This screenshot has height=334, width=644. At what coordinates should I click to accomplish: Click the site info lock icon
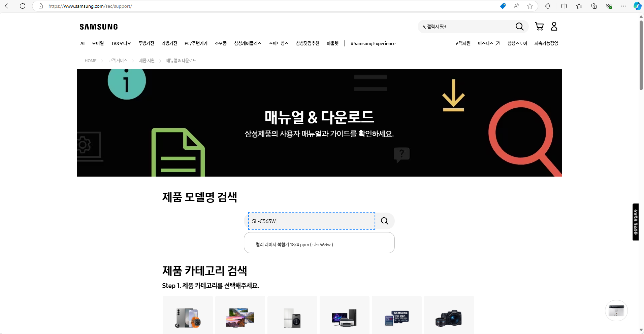point(41,6)
